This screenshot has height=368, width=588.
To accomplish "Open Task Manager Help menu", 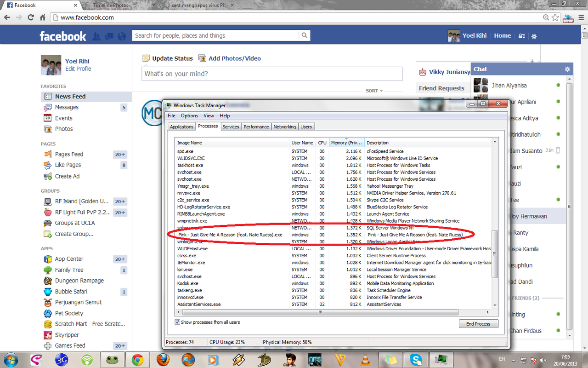I will pos(225,116).
